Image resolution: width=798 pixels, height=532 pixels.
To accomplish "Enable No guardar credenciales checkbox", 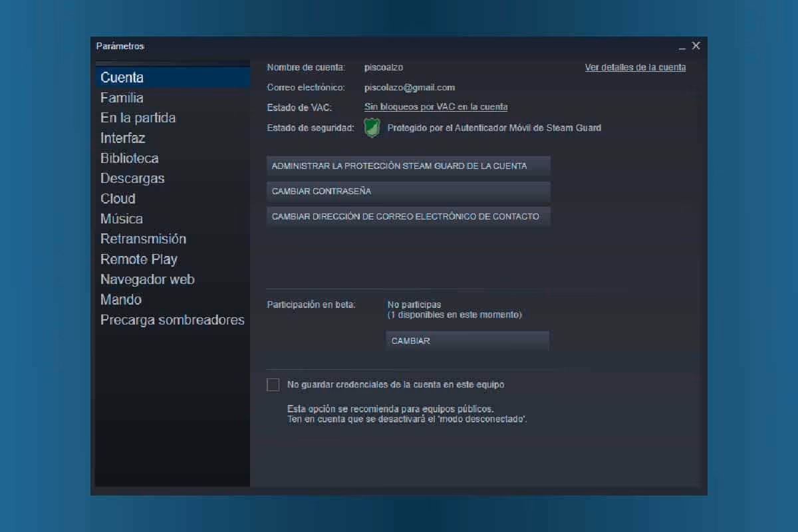I will pos(273,384).
